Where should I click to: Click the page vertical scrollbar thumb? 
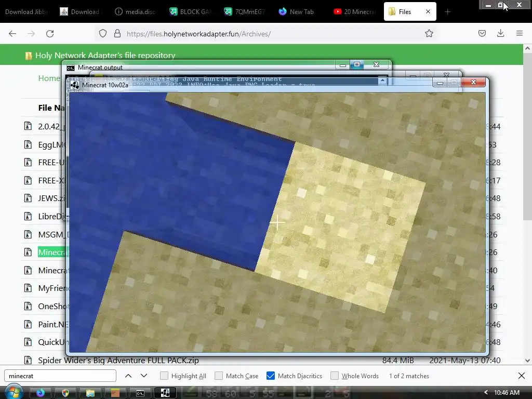pyautogui.click(x=527, y=137)
